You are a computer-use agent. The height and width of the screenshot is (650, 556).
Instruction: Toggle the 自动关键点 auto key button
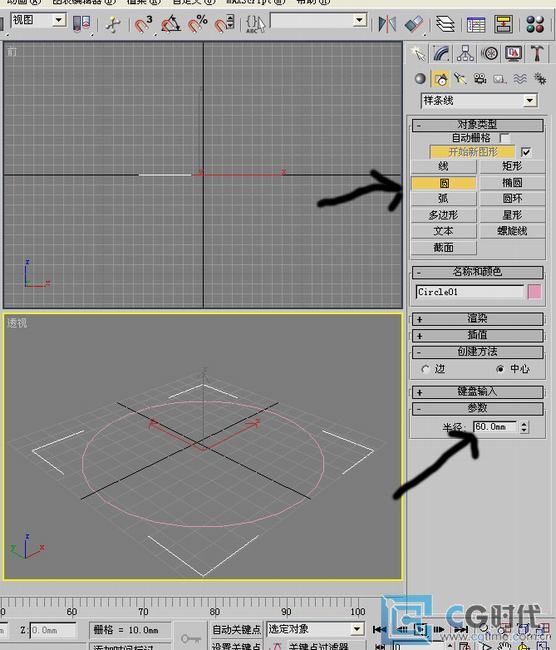point(236,630)
